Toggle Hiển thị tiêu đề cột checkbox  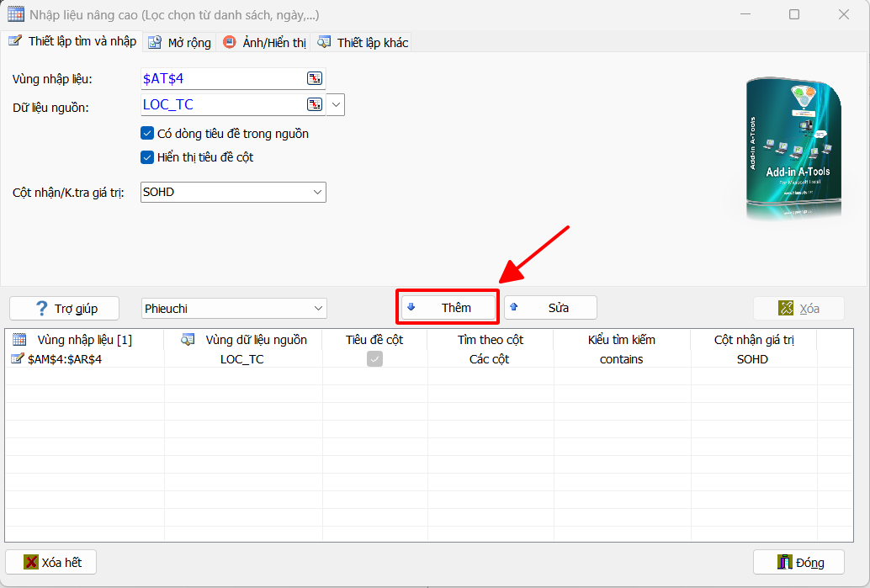(x=147, y=156)
